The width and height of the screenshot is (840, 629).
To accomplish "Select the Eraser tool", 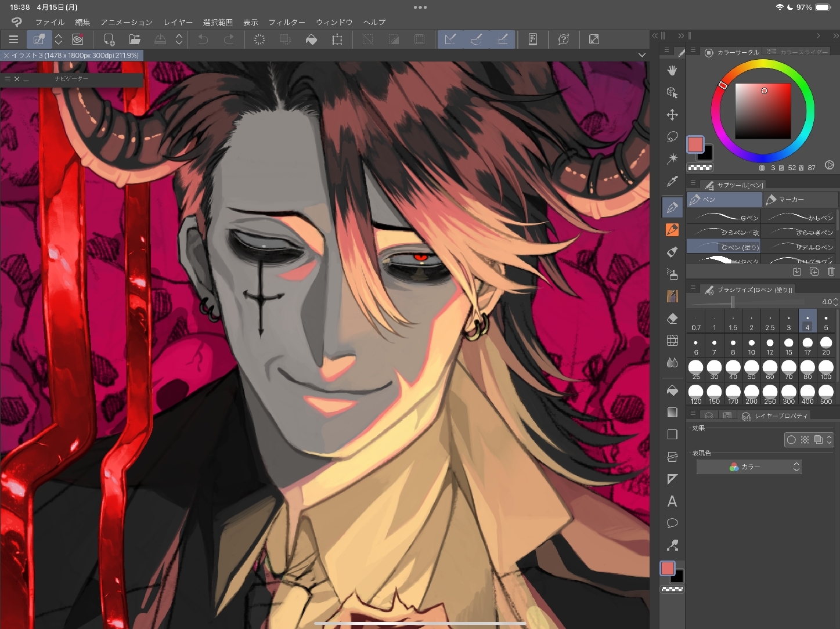I will (672, 319).
